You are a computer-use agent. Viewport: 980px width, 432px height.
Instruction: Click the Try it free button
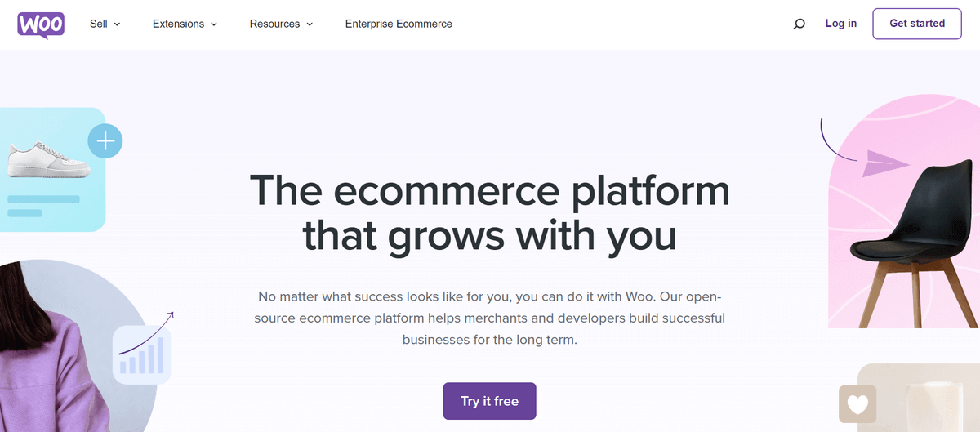pos(490,401)
